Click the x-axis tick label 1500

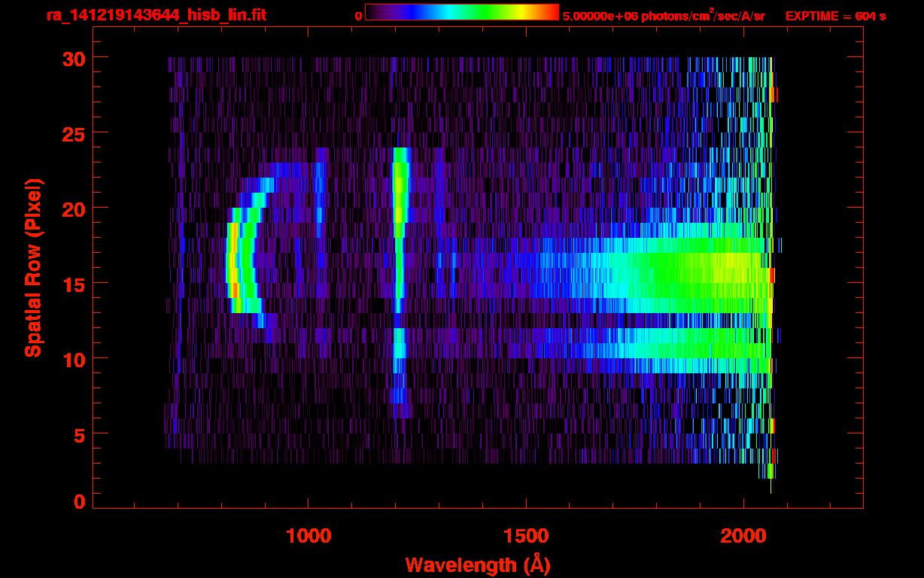click(x=526, y=536)
